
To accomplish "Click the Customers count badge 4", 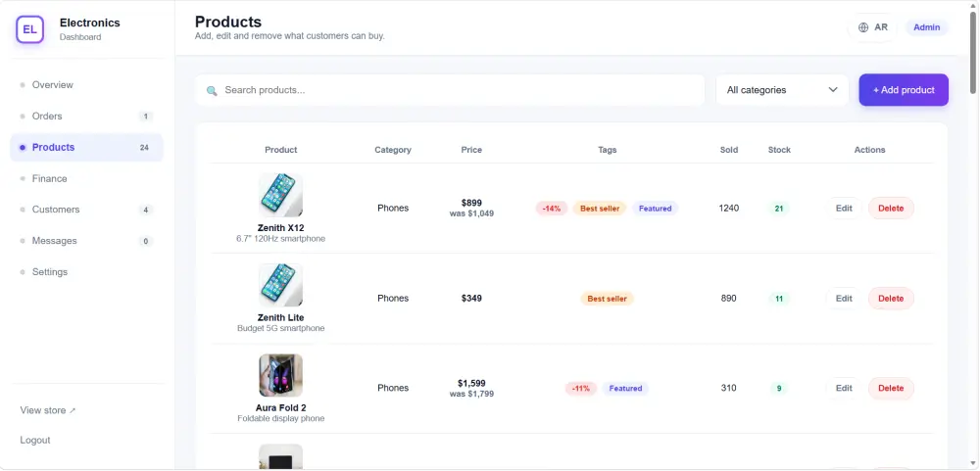I will coord(145,210).
